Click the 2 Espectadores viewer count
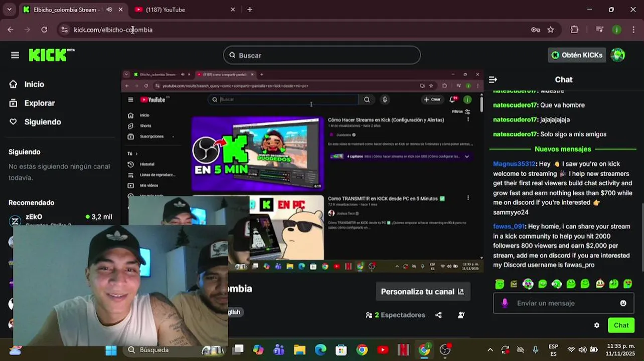Screen dimensions: 644x361 (396, 315)
